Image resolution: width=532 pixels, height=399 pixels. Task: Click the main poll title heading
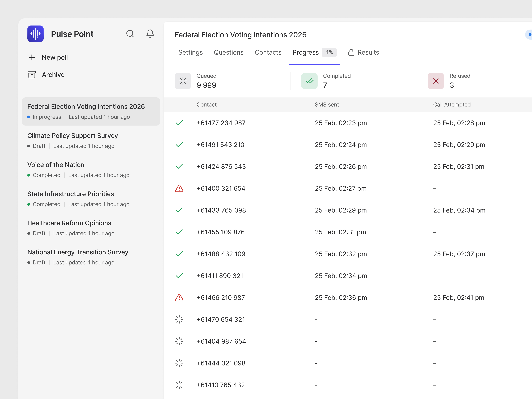pos(241,35)
